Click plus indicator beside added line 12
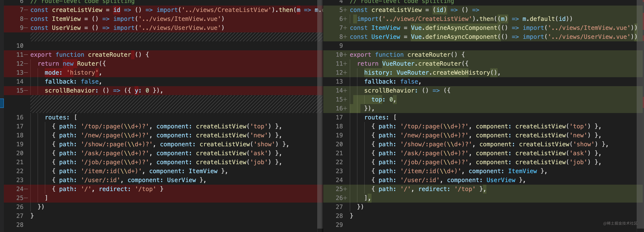 (345, 73)
